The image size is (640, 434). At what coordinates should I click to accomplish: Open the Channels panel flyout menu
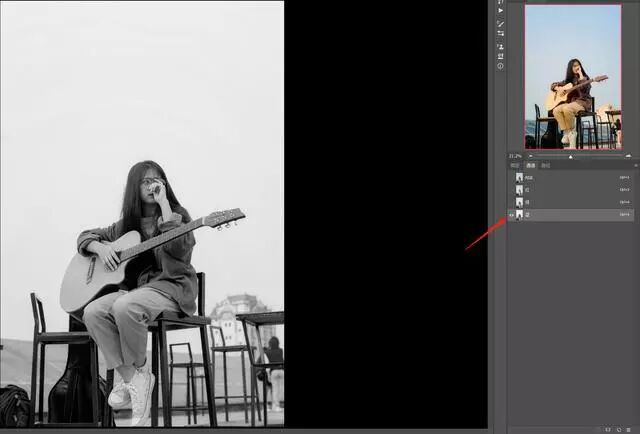click(635, 165)
